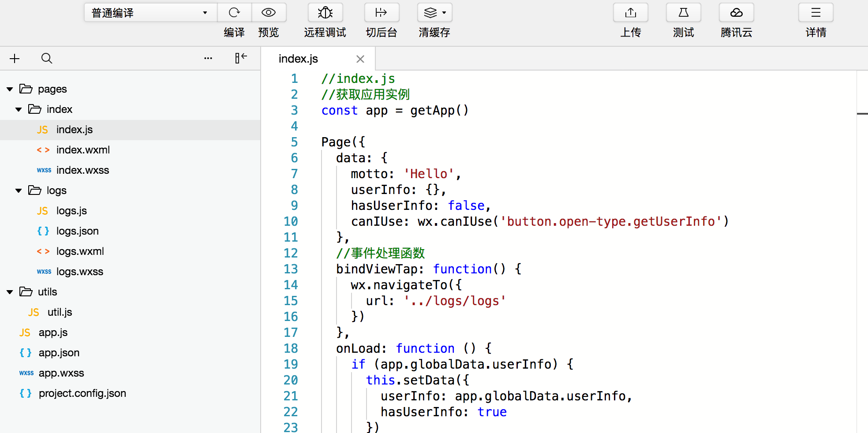868x433 pixels.
Task: Collapse the file tree sidebar
Action: (241, 58)
